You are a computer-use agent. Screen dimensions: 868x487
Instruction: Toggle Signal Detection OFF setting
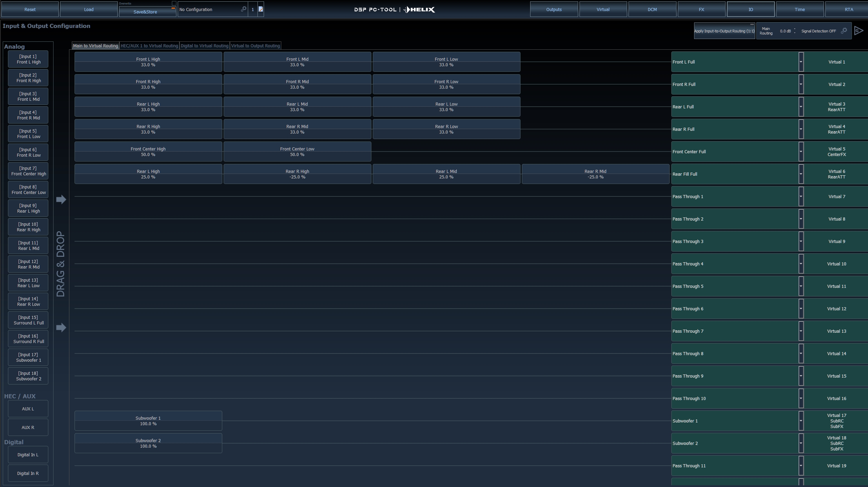click(818, 31)
